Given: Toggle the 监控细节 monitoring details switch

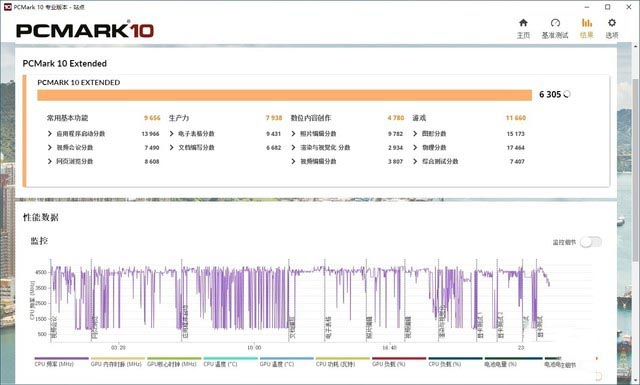Looking at the screenshot, I should (591, 242).
